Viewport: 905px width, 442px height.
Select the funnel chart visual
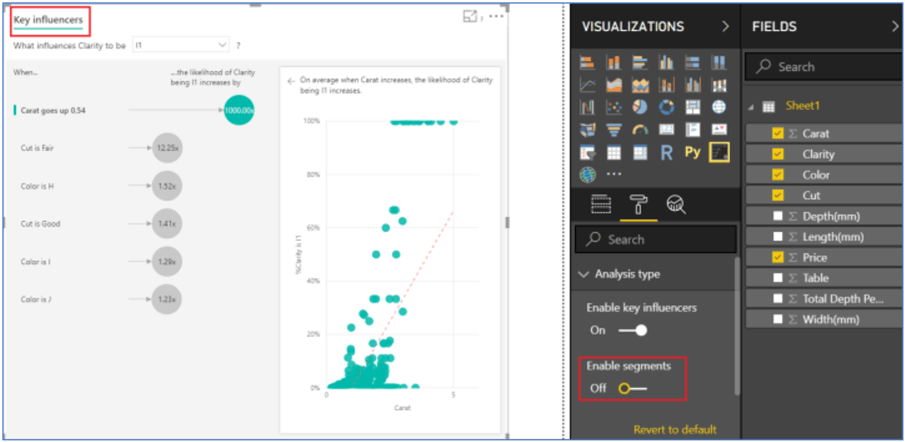click(614, 130)
